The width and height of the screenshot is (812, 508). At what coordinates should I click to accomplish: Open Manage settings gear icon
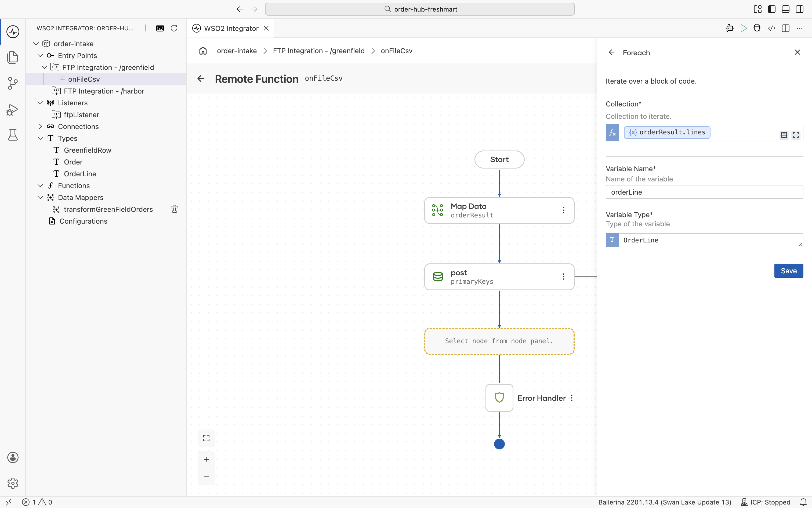tap(13, 483)
